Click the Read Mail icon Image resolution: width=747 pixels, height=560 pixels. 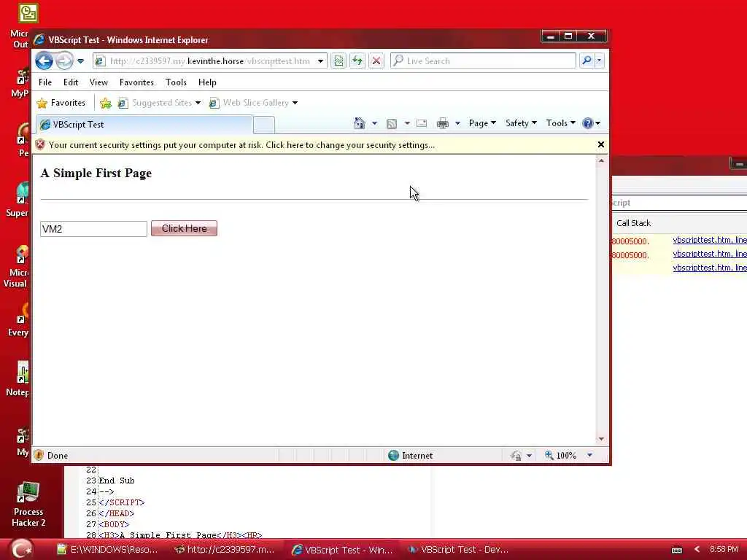422,123
